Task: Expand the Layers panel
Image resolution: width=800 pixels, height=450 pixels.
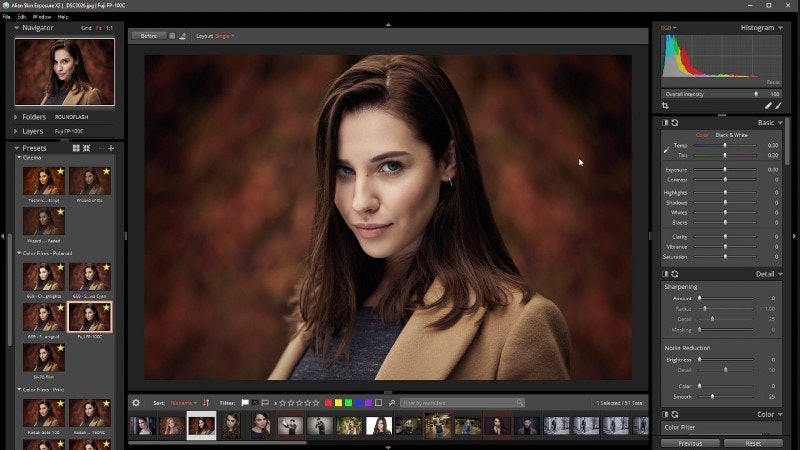Action: click(15, 131)
